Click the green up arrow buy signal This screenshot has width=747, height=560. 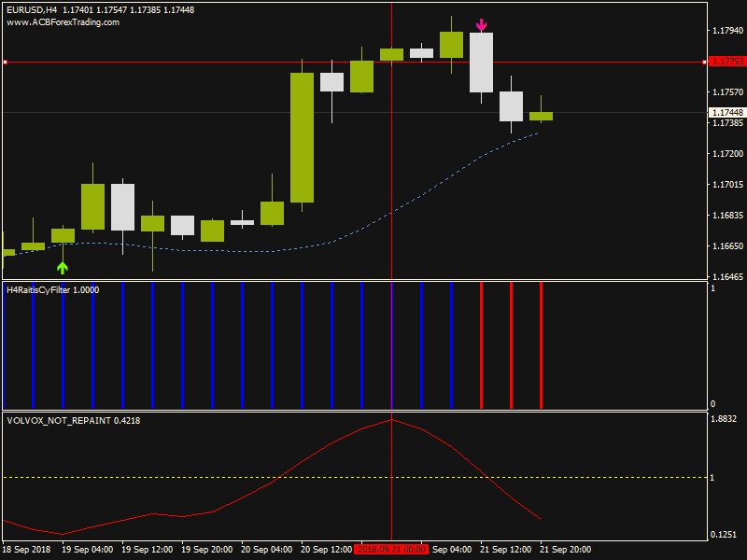63,268
